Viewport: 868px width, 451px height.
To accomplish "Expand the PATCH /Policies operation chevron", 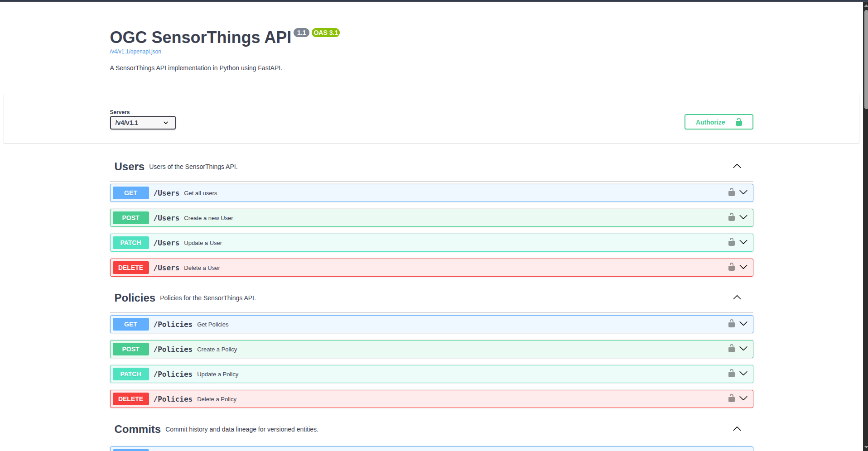I will (x=743, y=374).
